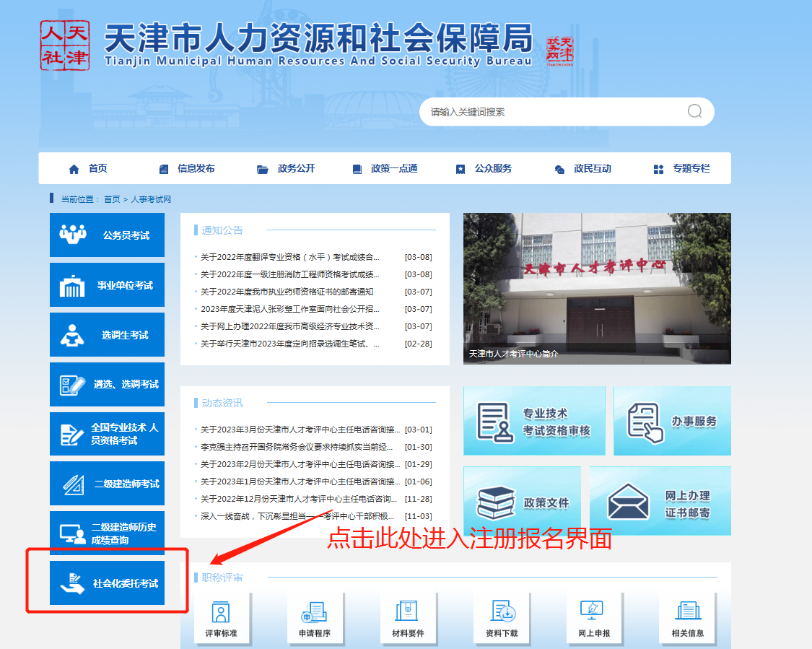Viewport: 812px width, 649px height.
Task: Open 网上办理证书邮寄 tile
Action: coord(660,502)
